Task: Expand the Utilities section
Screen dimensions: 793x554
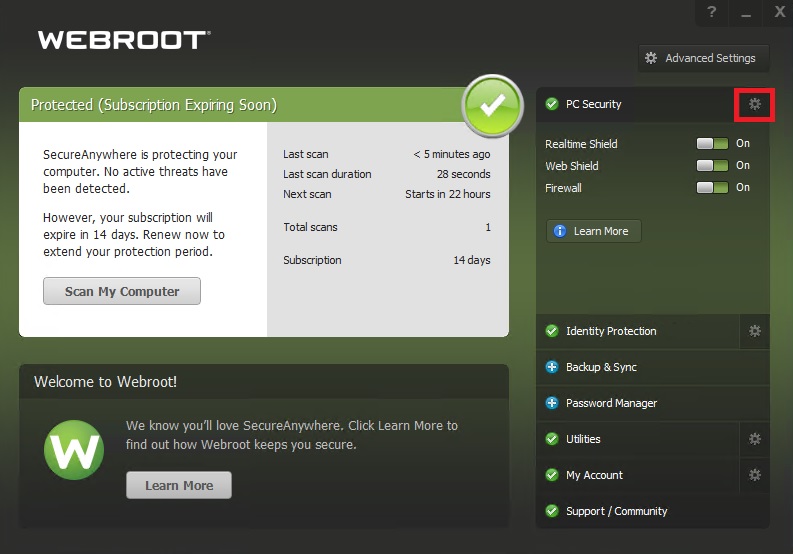Action: (x=638, y=439)
